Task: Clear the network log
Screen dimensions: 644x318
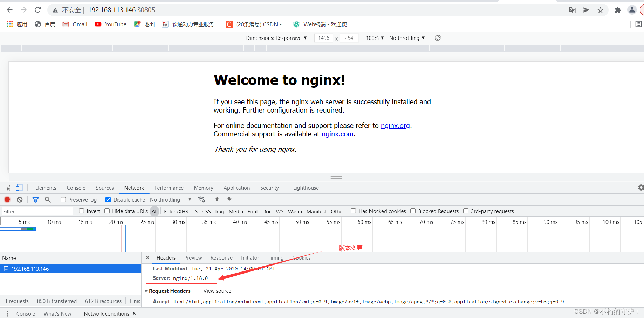Action: (x=20, y=199)
